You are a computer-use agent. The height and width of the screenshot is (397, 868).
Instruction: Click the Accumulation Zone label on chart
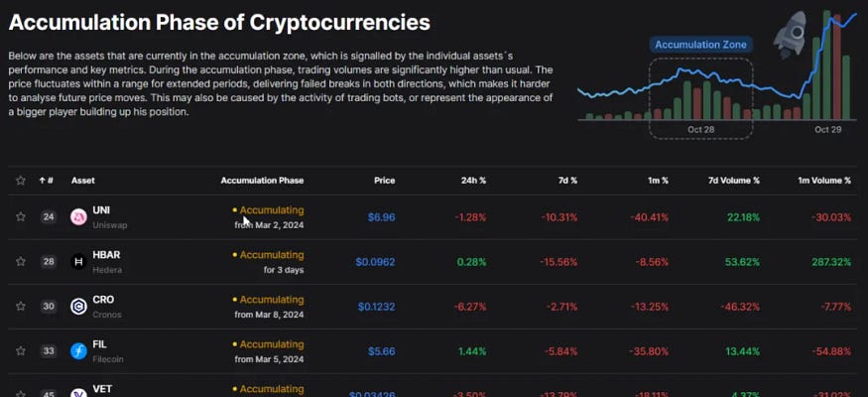(x=700, y=45)
